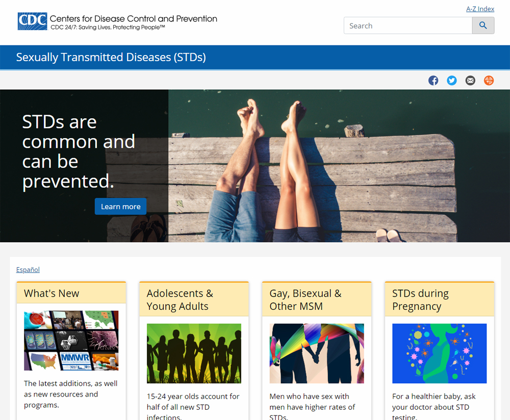This screenshot has height=420, width=510.
Task: Open the Gay, Bisexual & Other MSM heading
Action: (x=305, y=300)
